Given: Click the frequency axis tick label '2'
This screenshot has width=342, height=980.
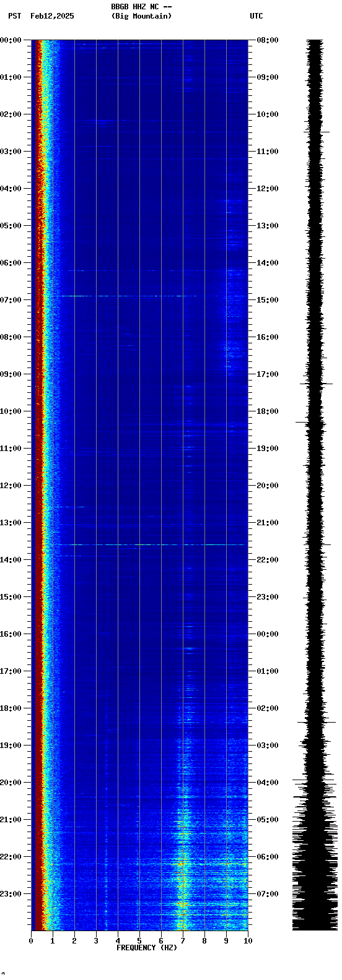Looking at the screenshot, I should 74,941.
